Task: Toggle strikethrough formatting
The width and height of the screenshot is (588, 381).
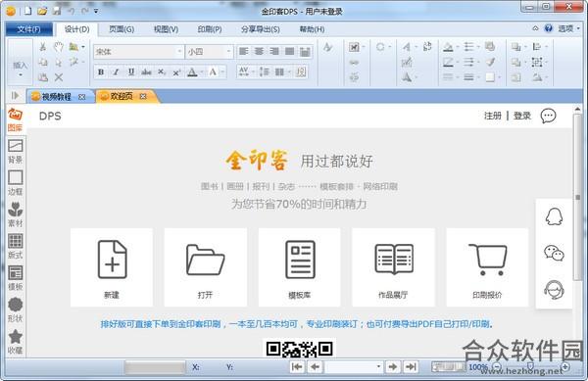Action: [146, 71]
